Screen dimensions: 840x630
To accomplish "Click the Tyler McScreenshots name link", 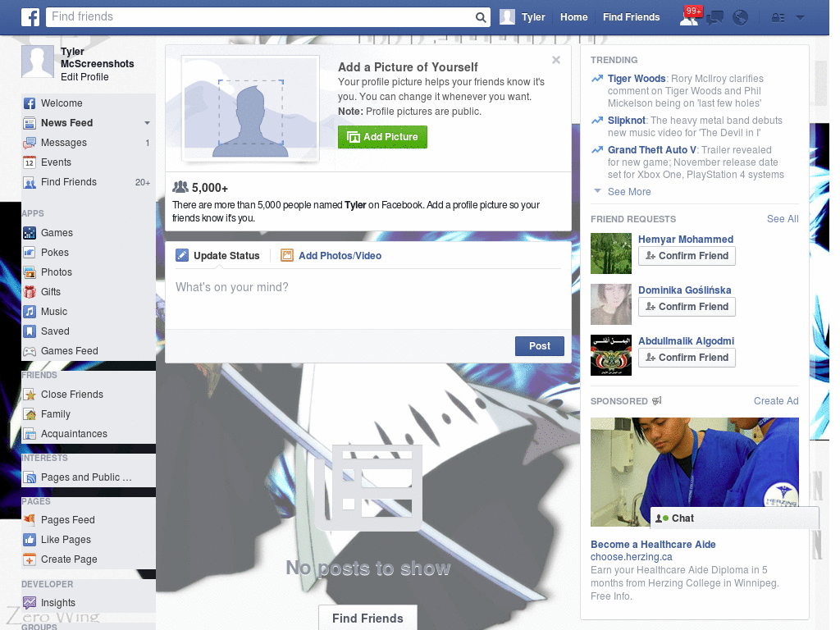I will click(97, 58).
